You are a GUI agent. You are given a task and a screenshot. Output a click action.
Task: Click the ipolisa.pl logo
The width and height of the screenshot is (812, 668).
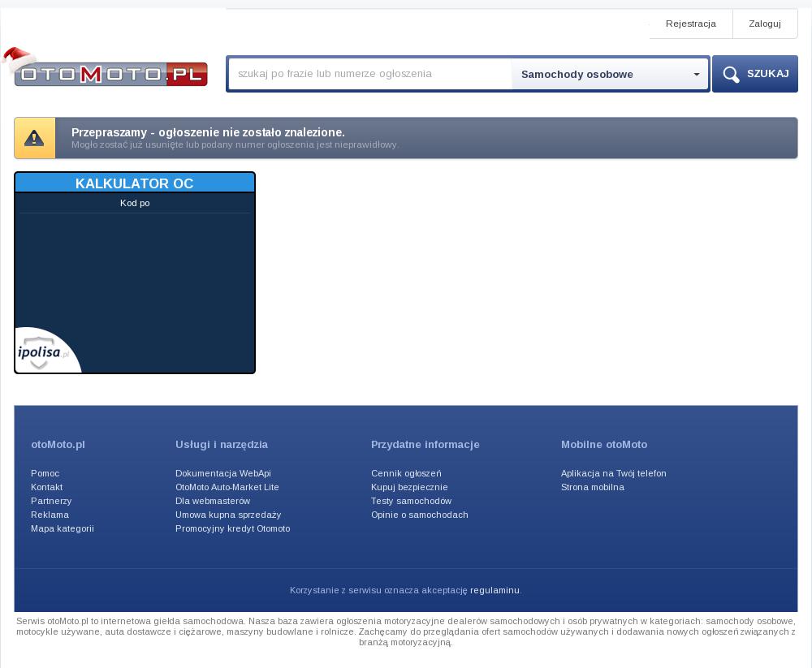click(44, 352)
